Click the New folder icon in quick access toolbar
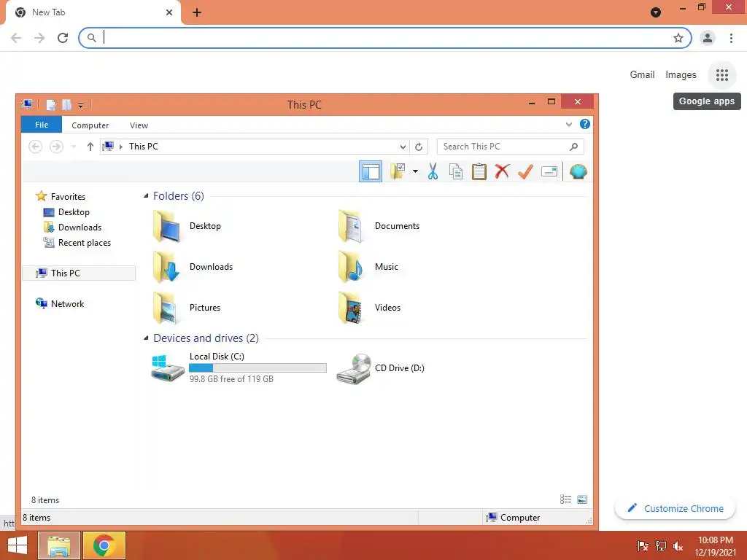747x560 pixels. coord(66,105)
